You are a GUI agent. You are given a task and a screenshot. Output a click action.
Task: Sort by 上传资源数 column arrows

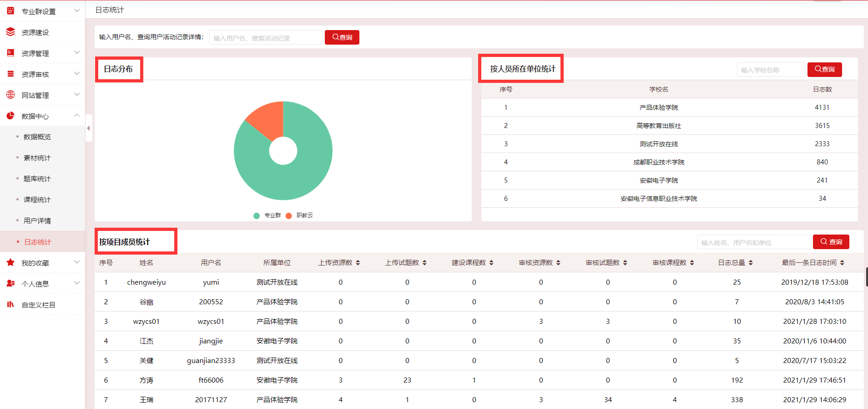358,263
